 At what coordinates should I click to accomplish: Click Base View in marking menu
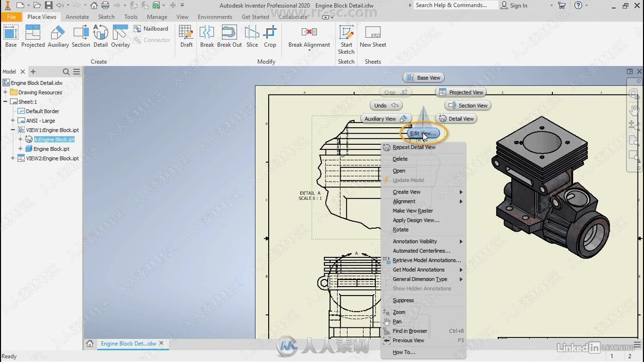[424, 78]
